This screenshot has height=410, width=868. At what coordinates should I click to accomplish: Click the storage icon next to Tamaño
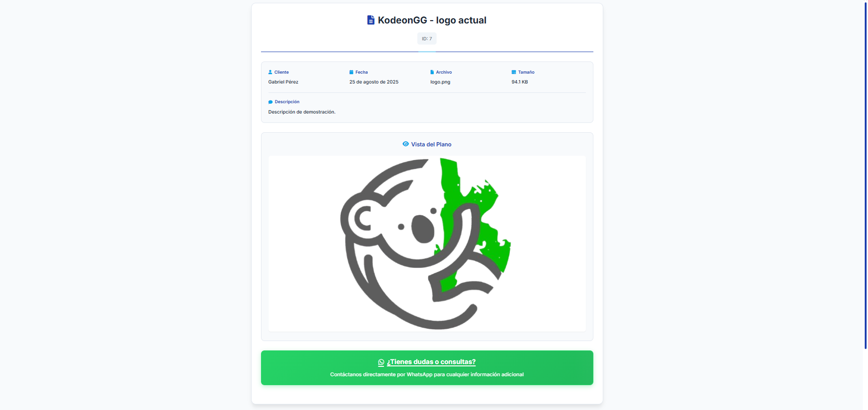click(514, 72)
